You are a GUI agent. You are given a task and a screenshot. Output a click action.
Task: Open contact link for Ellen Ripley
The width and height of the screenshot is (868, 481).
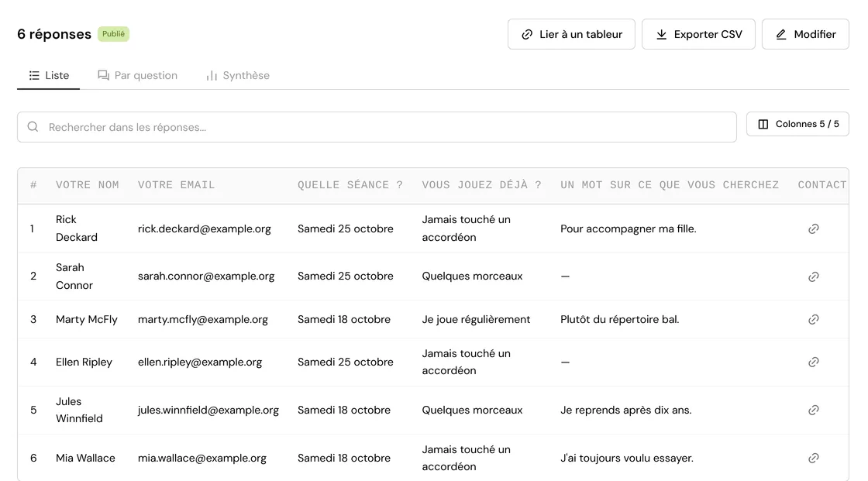(x=813, y=362)
